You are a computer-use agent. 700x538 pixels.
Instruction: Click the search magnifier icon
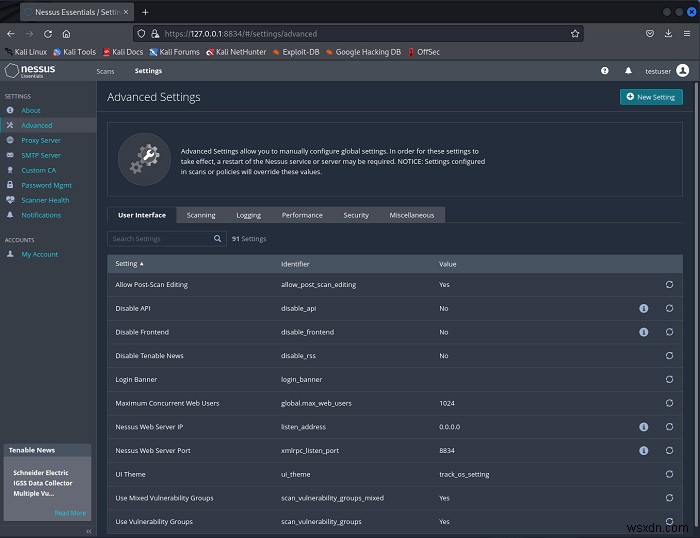tap(217, 238)
